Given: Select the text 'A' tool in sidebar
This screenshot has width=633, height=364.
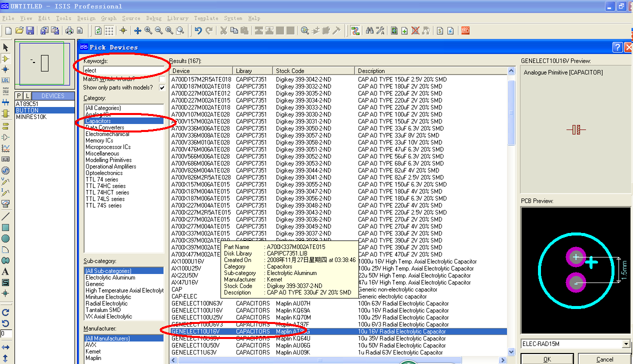Looking at the screenshot, I should (5, 271).
